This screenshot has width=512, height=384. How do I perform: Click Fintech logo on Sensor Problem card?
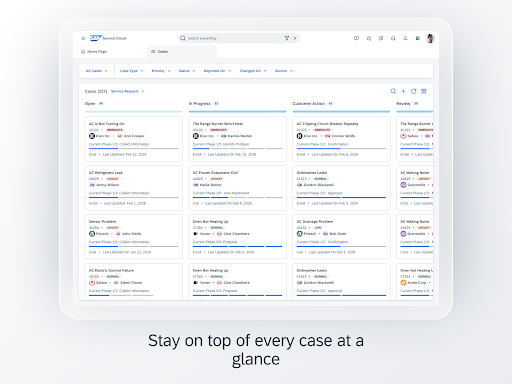[x=92, y=234]
